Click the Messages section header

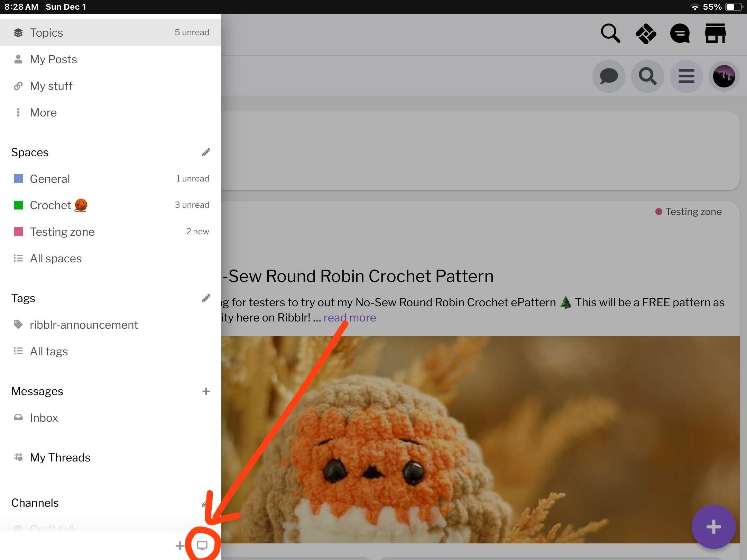(37, 391)
